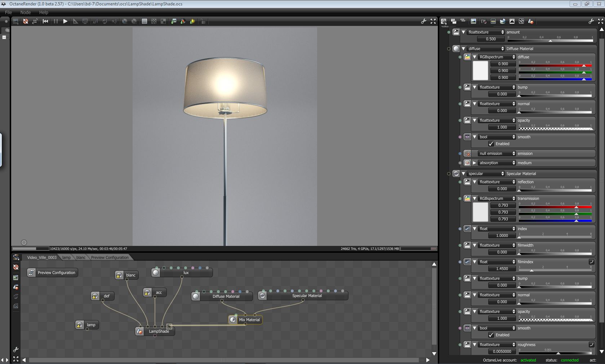Open the null emission type dropdown
The height and width of the screenshot is (364, 605).
[497, 153]
